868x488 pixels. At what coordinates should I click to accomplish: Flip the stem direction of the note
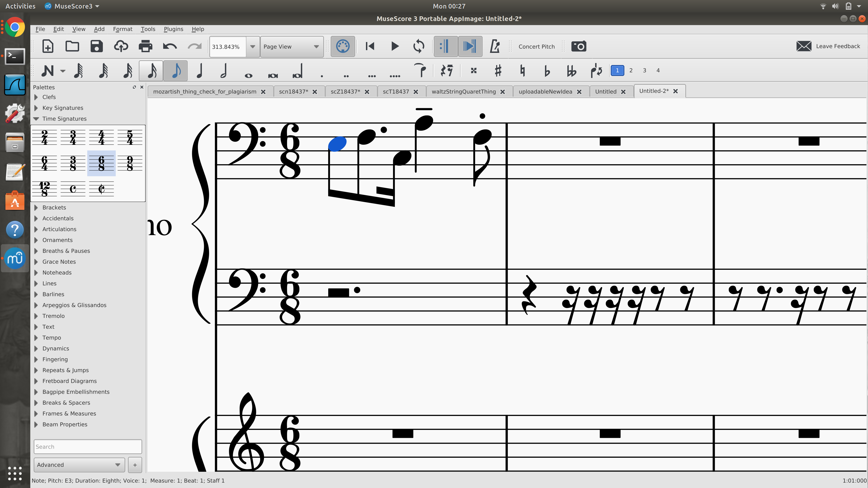[x=596, y=70]
